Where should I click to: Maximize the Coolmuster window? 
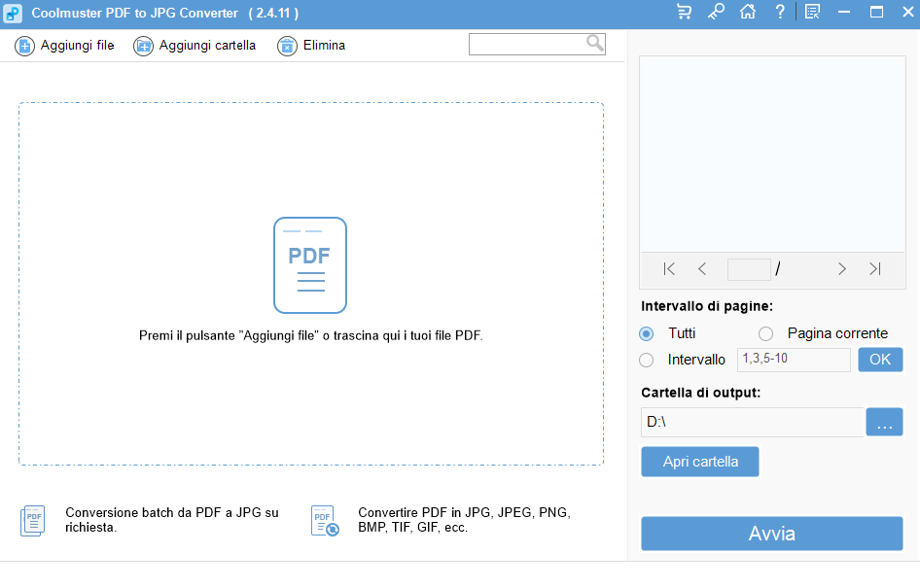876,12
